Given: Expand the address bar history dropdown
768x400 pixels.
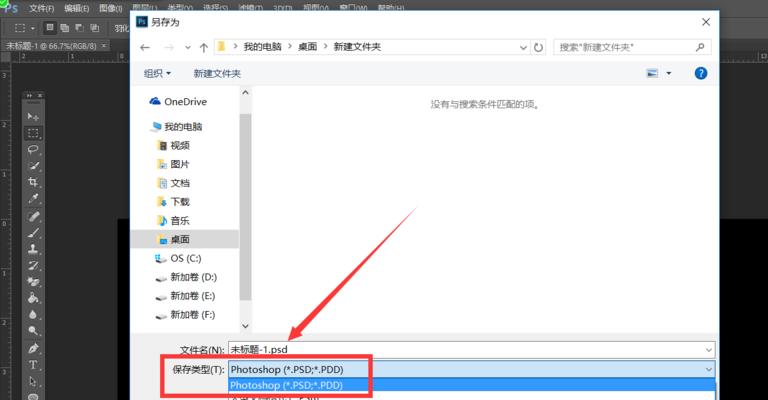Looking at the screenshot, I should 523,47.
